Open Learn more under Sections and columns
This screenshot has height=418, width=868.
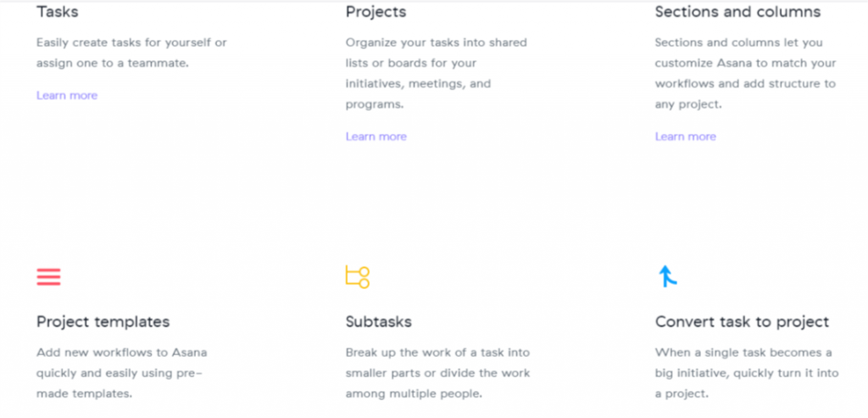[x=685, y=137]
